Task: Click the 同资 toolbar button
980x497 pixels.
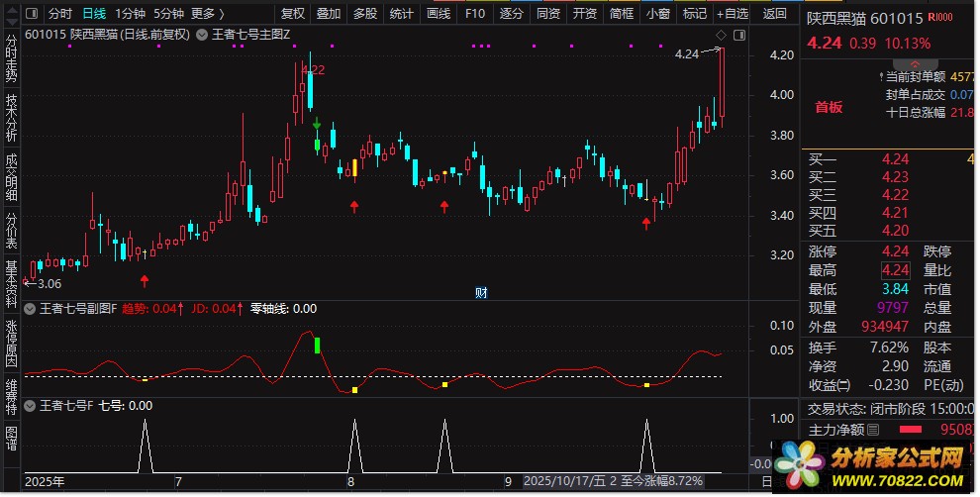Action: (x=548, y=13)
